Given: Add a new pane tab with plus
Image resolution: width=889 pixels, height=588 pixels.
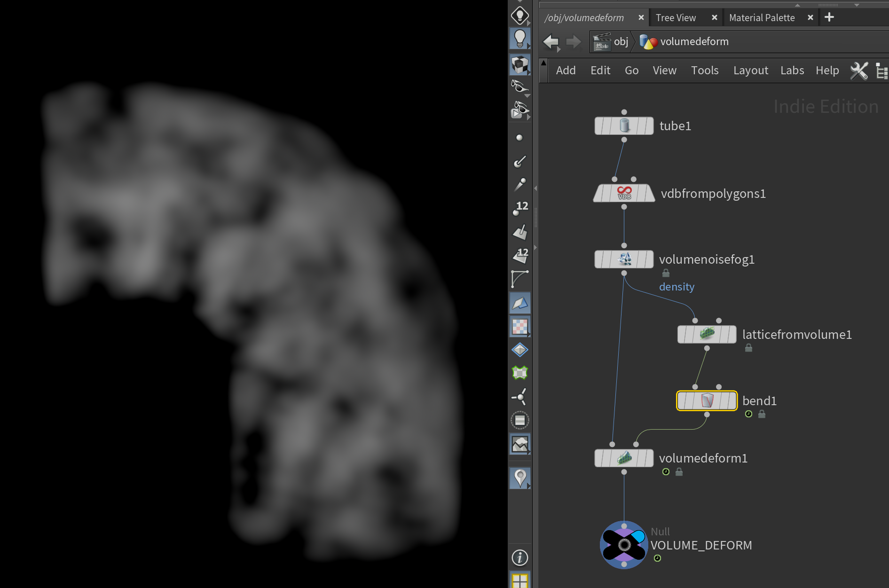Looking at the screenshot, I should pyautogui.click(x=829, y=17).
